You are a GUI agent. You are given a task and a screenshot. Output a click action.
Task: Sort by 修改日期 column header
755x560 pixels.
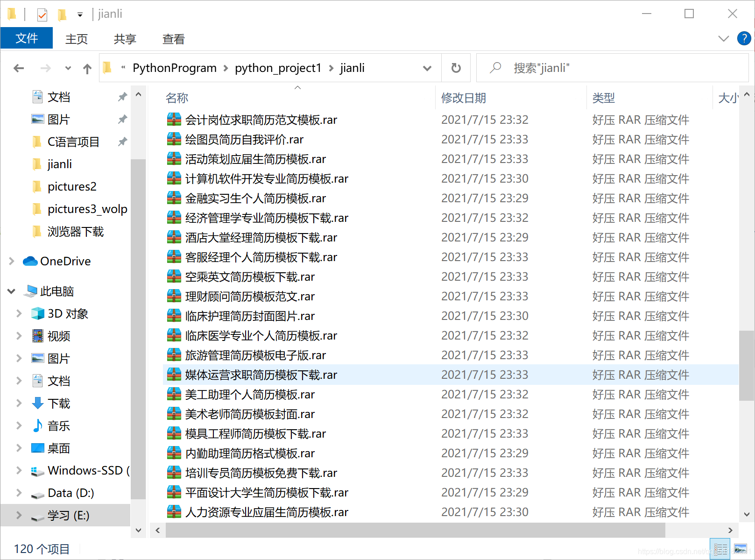tap(464, 98)
